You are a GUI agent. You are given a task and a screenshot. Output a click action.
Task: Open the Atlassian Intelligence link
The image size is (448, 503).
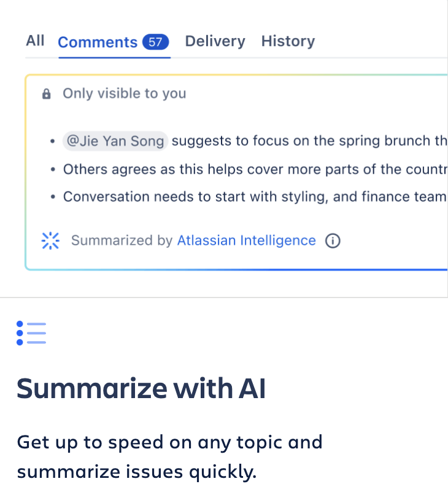point(246,240)
